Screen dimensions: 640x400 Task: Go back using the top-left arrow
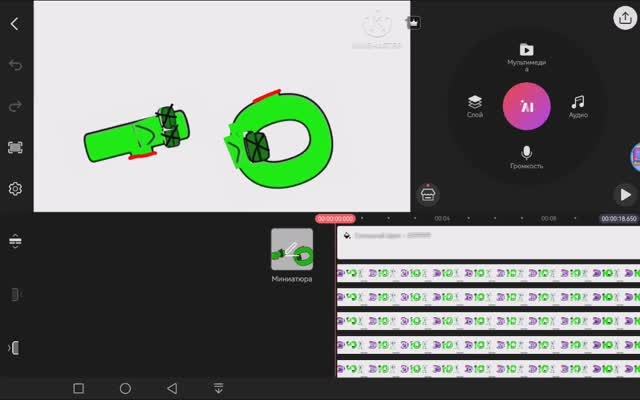15,24
